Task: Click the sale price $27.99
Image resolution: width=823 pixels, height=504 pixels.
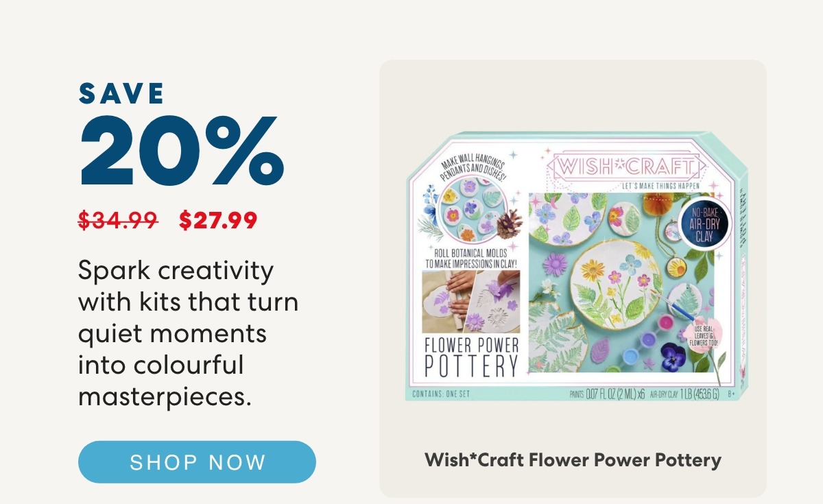Action: 218,221
